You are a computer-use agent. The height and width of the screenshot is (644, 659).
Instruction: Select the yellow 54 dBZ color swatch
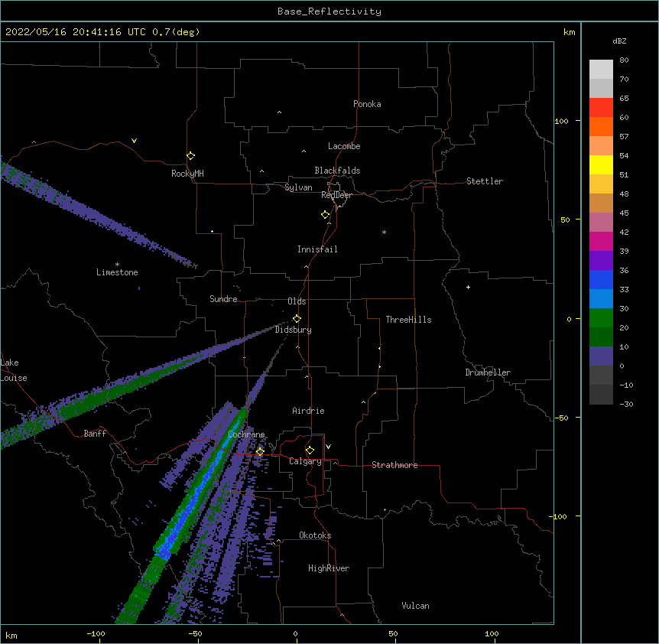(x=601, y=164)
